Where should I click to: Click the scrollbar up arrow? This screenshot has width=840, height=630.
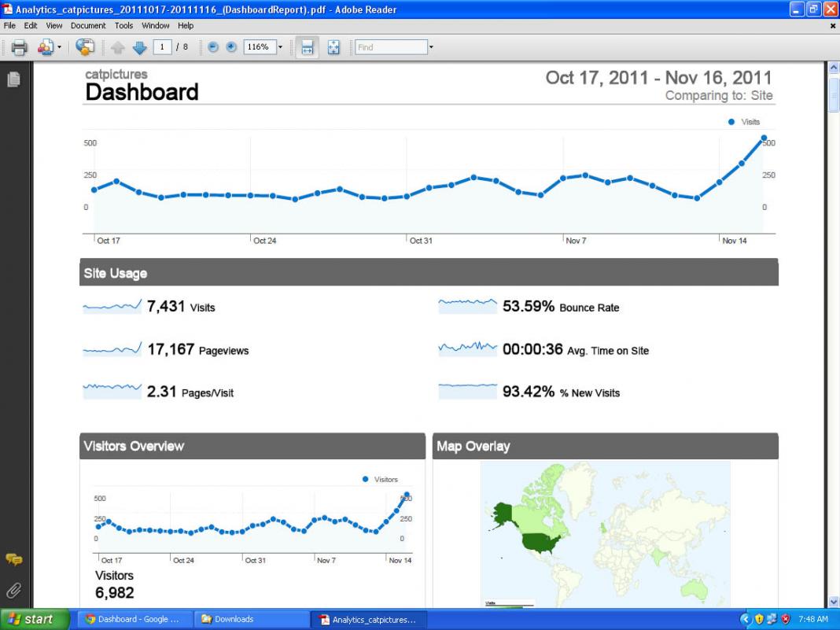[834, 68]
